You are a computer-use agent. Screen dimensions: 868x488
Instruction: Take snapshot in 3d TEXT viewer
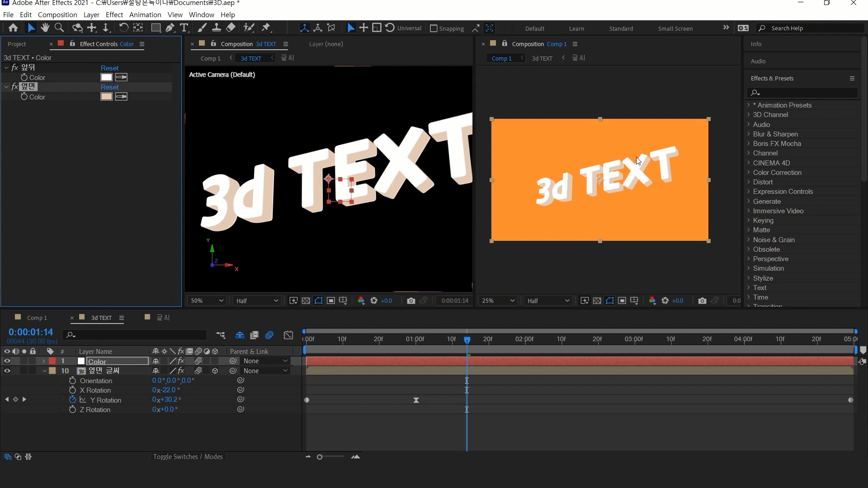410,301
